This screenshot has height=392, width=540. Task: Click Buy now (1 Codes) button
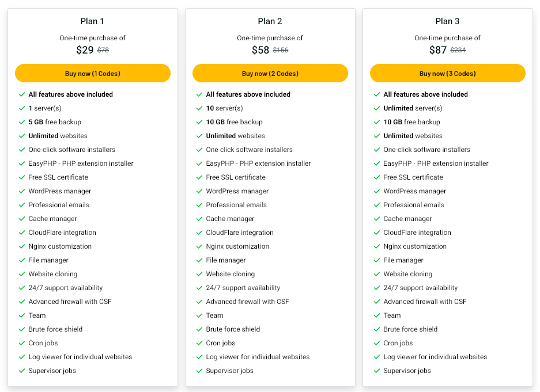(x=93, y=73)
